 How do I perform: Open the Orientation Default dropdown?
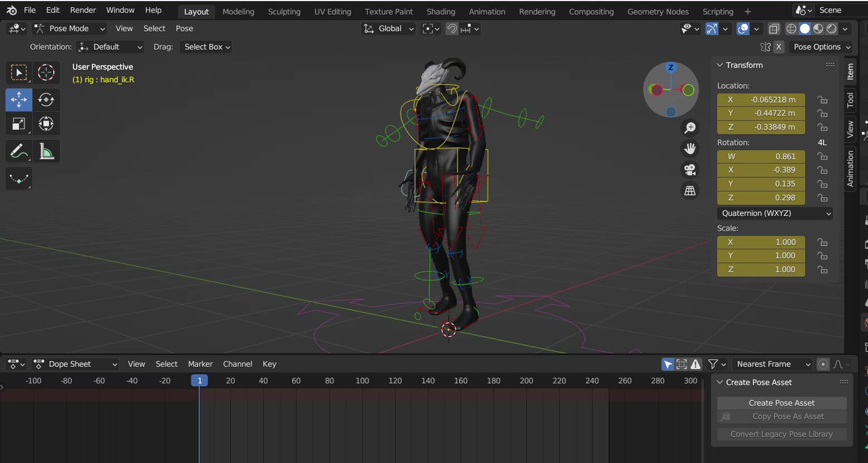pos(110,47)
